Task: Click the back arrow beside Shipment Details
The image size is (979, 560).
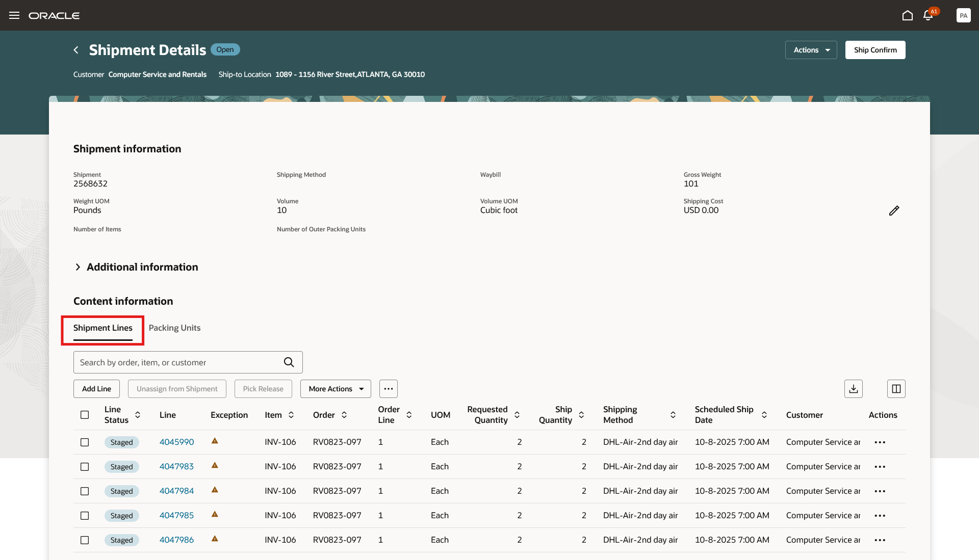Action: pyautogui.click(x=76, y=50)
